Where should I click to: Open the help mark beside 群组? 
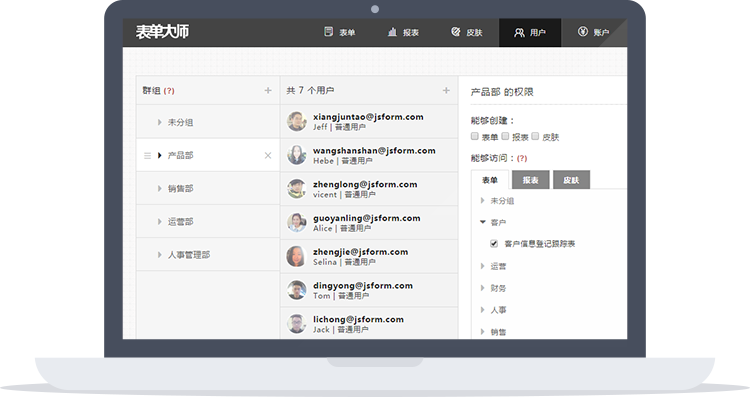(x=169, y=91)
